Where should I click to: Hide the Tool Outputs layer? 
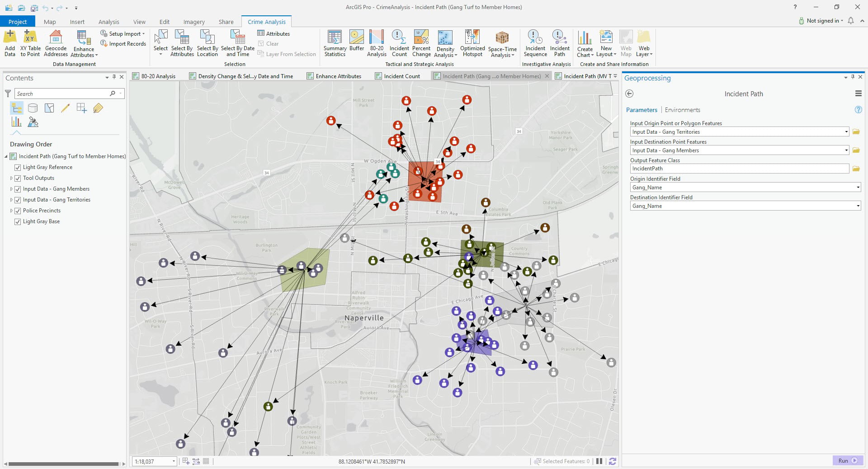pos(18,178)
